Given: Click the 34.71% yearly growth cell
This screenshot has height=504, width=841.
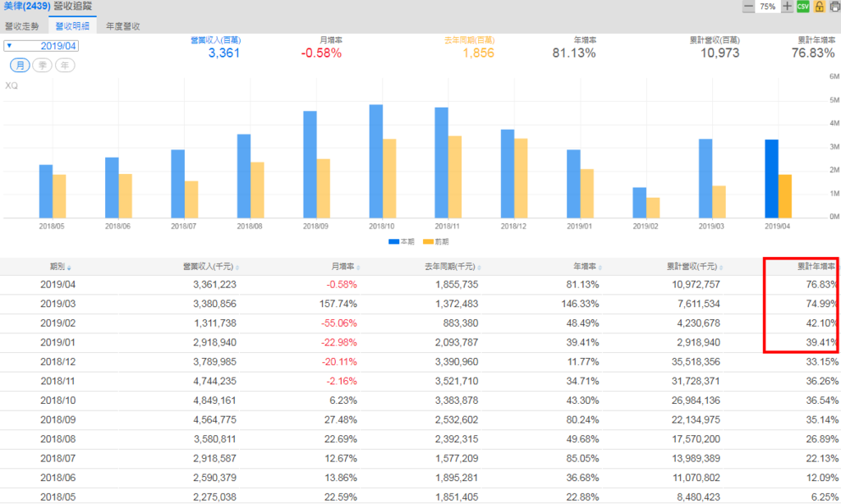Looking at the screenshot, I should [583, 381].
